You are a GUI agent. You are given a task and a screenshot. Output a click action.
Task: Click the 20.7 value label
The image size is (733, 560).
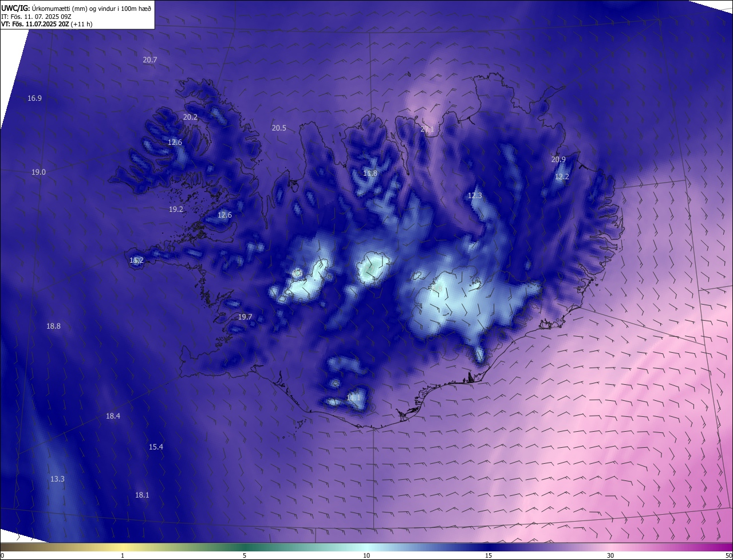tap(150, 60)
